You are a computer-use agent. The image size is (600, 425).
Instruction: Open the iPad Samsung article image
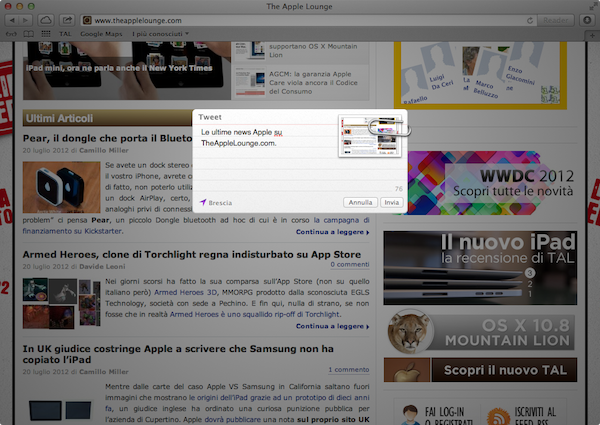[x=61, y=410]
